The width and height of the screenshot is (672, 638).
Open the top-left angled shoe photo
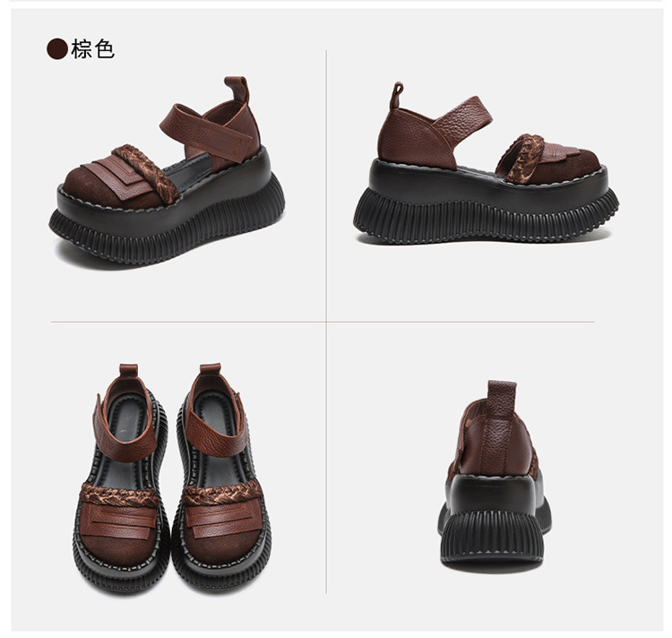167,173
